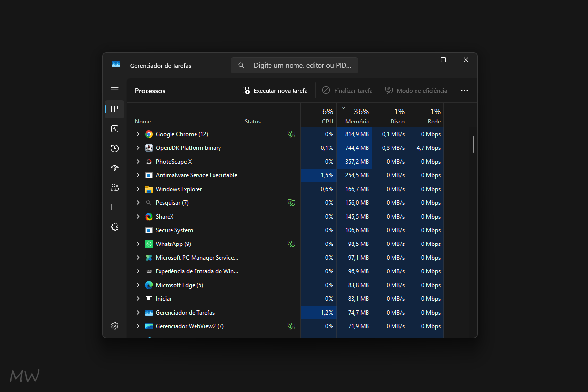Expand the PhotoScape X process group
Screen dimensions: 588x392
click(138, 162)
